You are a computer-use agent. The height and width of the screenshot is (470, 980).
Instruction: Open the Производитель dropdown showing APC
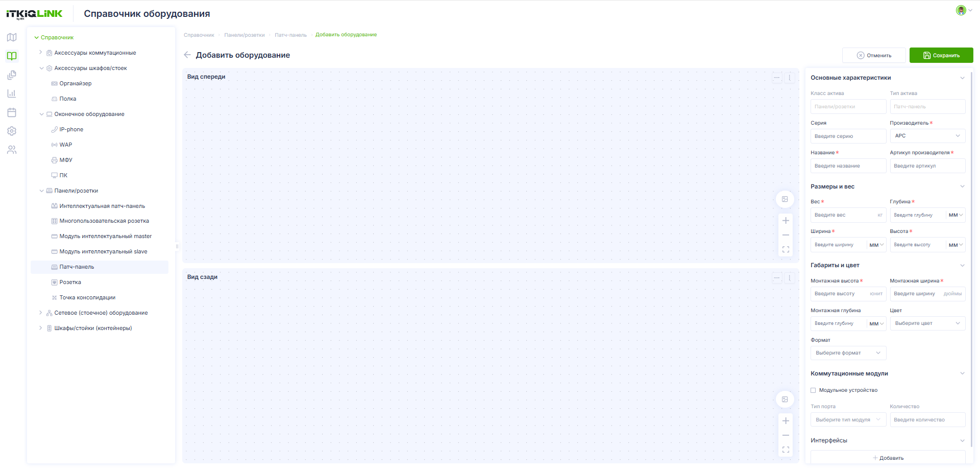click(927, 136)
